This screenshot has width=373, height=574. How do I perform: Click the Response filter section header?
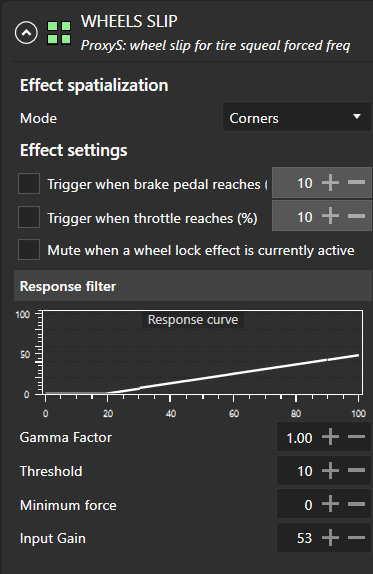pyautogui.click(x=193, y=286)
